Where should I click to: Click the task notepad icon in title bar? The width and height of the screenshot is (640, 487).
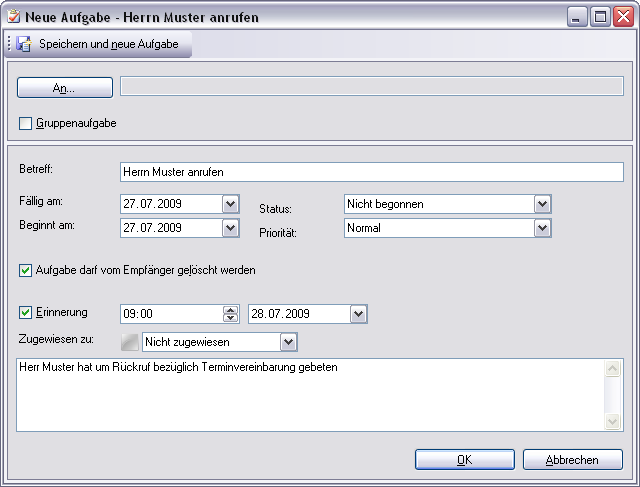click(x=13, y=17)
